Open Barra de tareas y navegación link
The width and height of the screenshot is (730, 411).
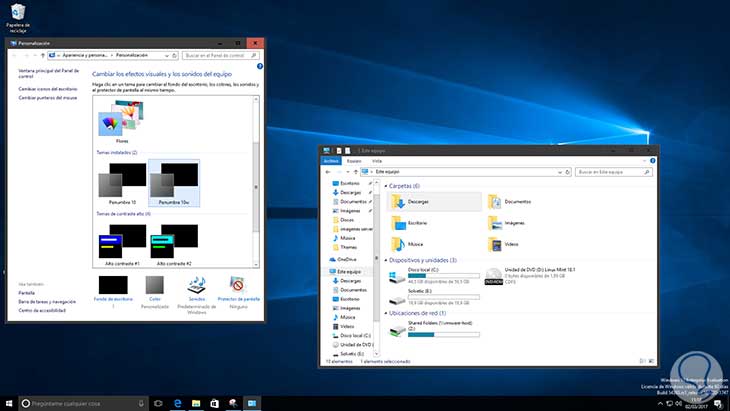coord(47,302)
